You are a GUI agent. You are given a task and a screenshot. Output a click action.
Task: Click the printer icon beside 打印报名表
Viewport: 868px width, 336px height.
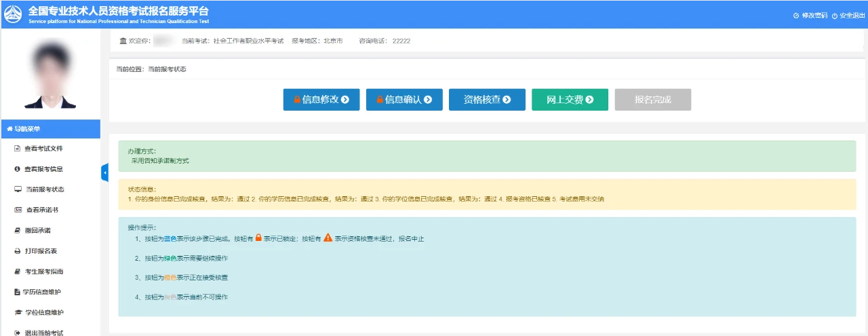[18, 251]
